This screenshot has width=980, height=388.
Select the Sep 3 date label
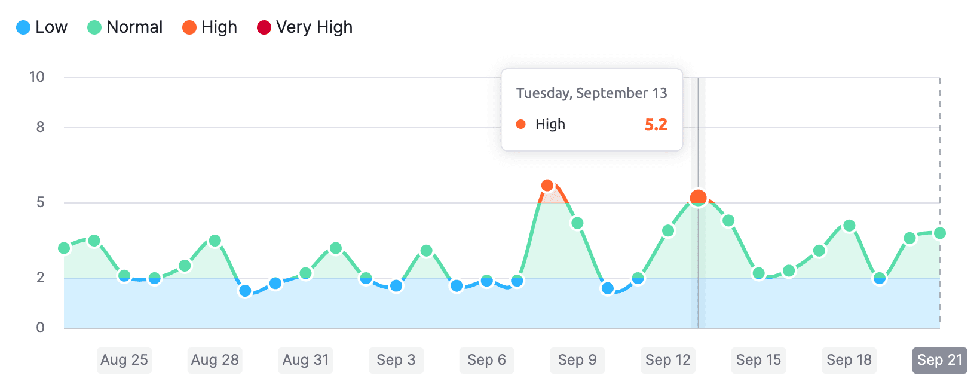[x=396, y=360]
